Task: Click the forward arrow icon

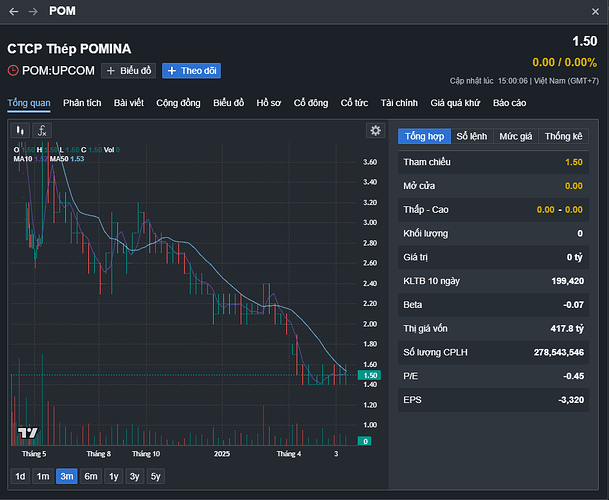Action: (x=32, y=11)
